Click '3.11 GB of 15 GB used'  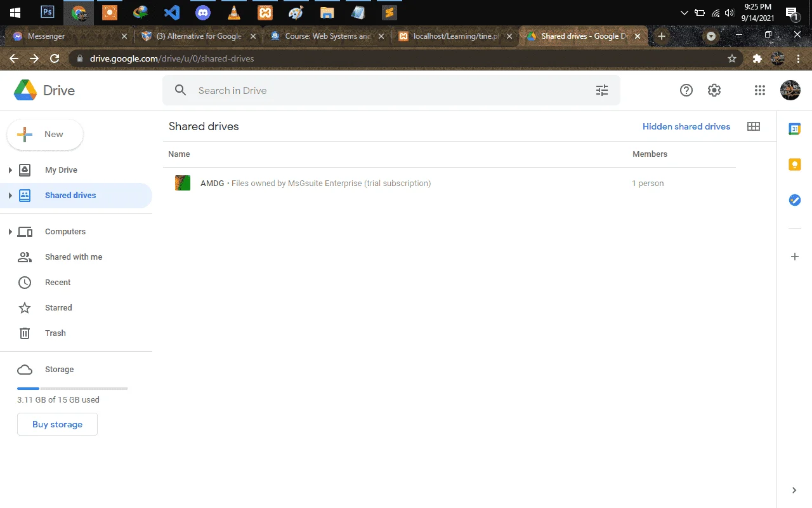pyautogui.click(x=58, y=400)
